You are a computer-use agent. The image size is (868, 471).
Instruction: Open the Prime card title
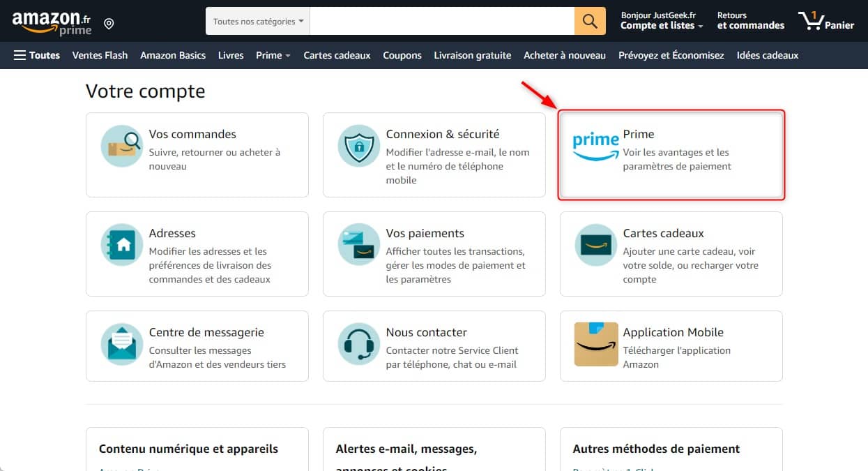(639, 134)
